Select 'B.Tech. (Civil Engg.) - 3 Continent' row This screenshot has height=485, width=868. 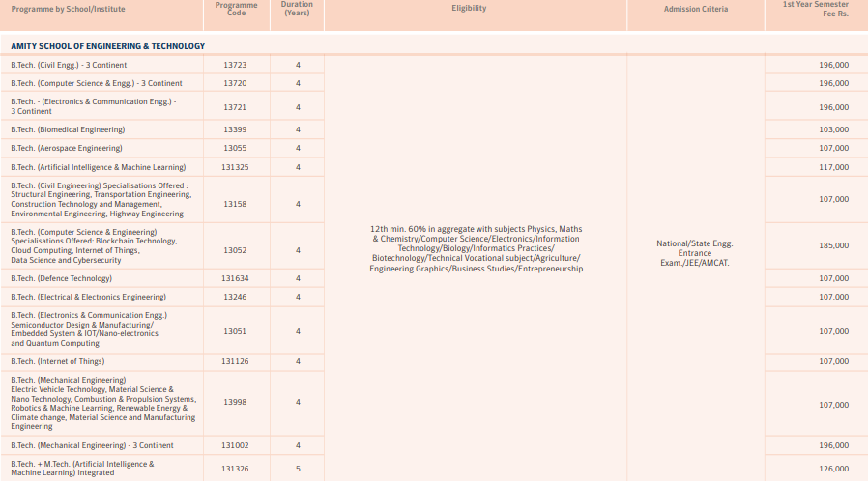[69, 65]
